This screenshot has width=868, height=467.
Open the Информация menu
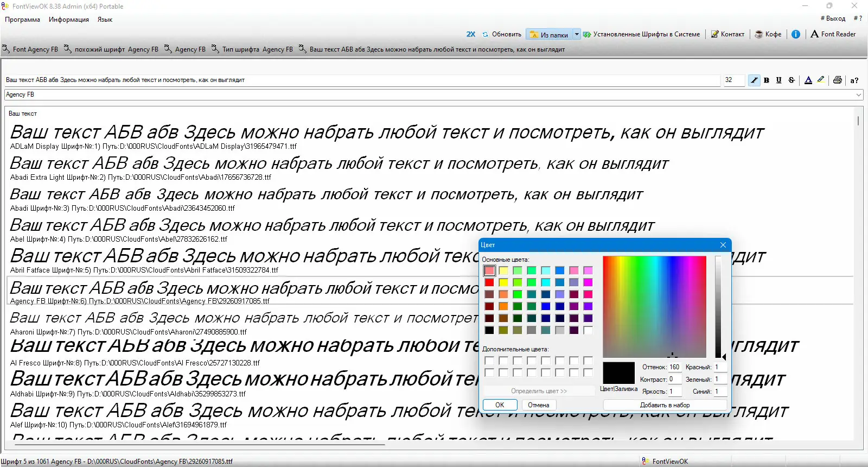69,20
